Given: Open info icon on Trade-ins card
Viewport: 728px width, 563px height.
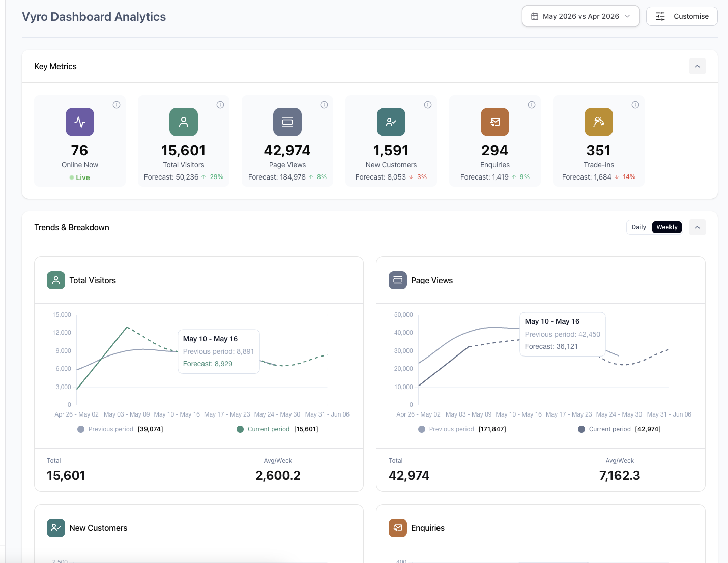Looking at the screenshot, I should (635, 105).
